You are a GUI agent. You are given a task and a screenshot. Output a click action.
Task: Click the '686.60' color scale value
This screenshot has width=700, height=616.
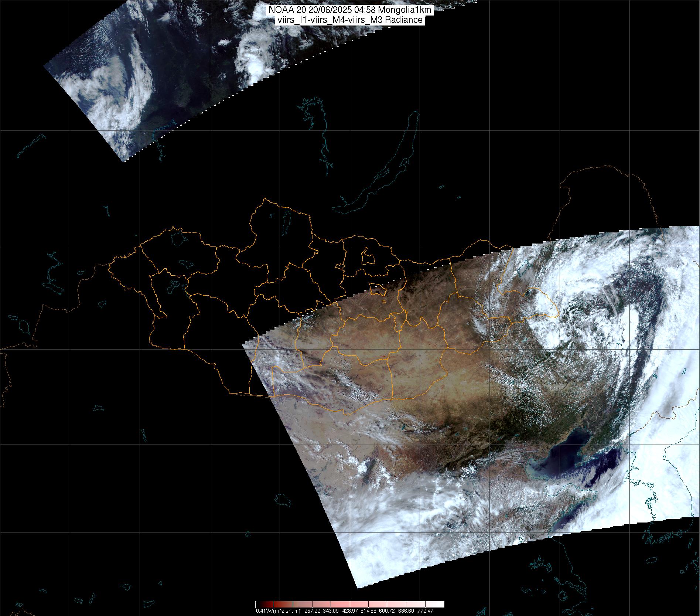coord(406,611)
